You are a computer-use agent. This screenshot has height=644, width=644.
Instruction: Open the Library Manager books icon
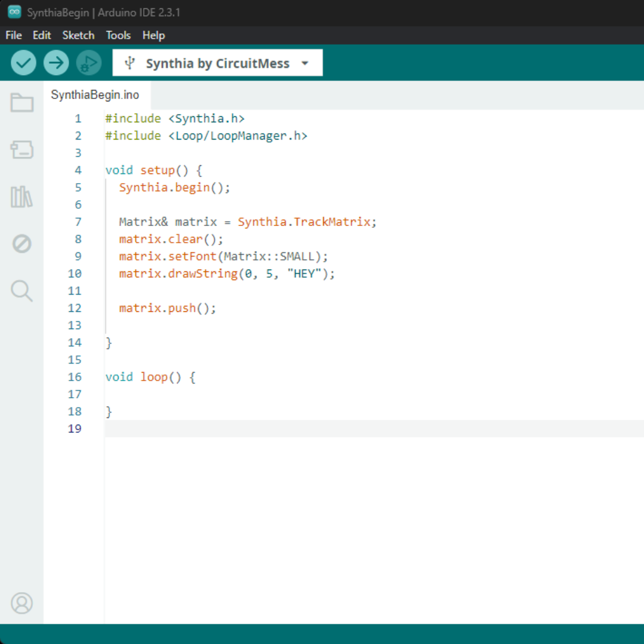pyautogui.click(x=22, y=197)
